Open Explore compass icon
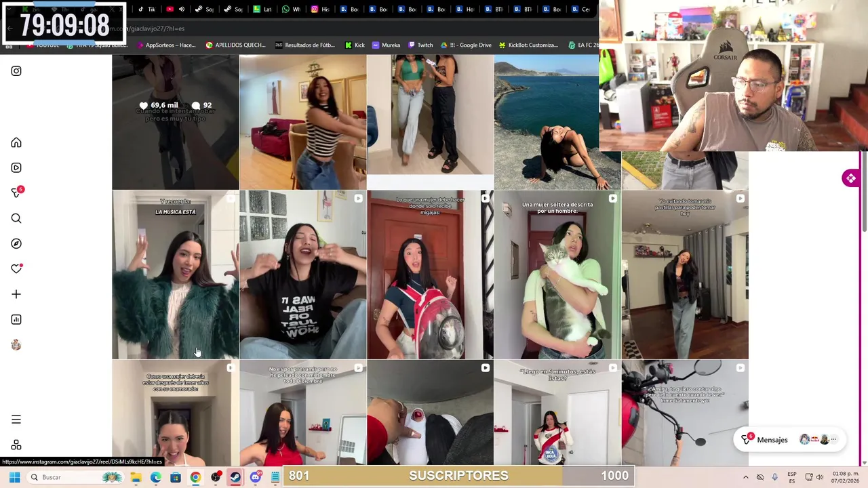Screen dimensions: 868x488 point(16,244)
